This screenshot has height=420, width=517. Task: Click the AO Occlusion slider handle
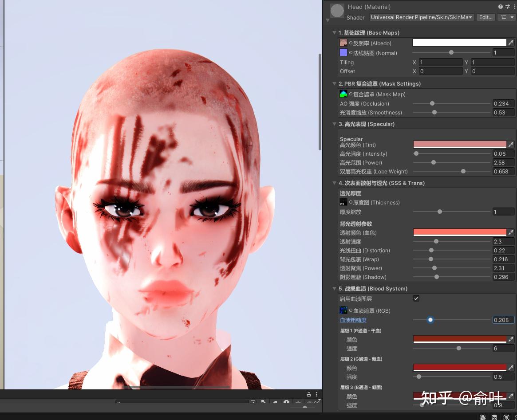click(x=432, y=103)
